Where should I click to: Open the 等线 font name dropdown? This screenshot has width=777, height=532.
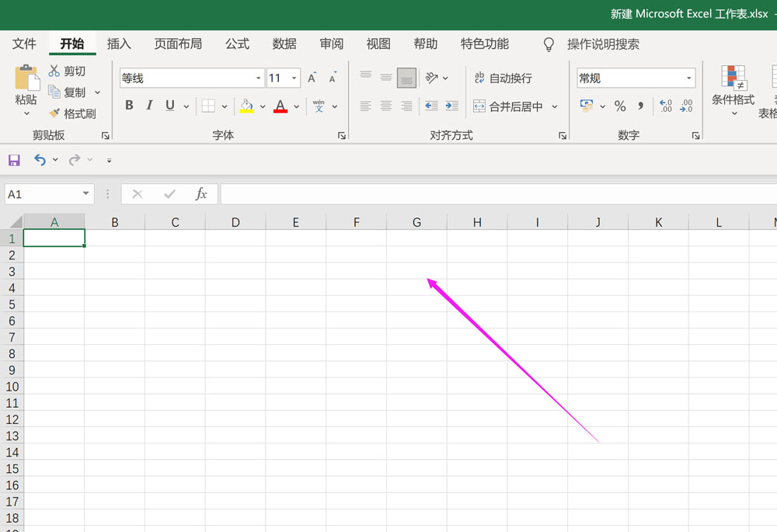coord(257,78)
